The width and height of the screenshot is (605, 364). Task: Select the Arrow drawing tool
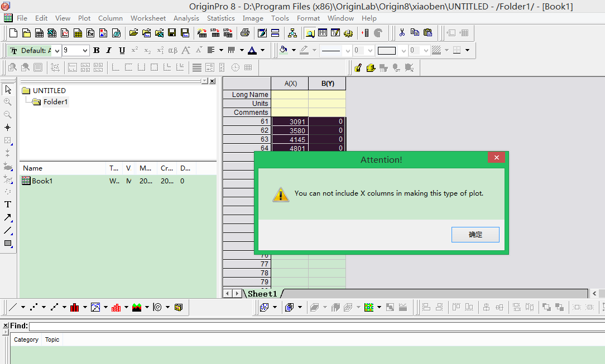pos(8,217)
